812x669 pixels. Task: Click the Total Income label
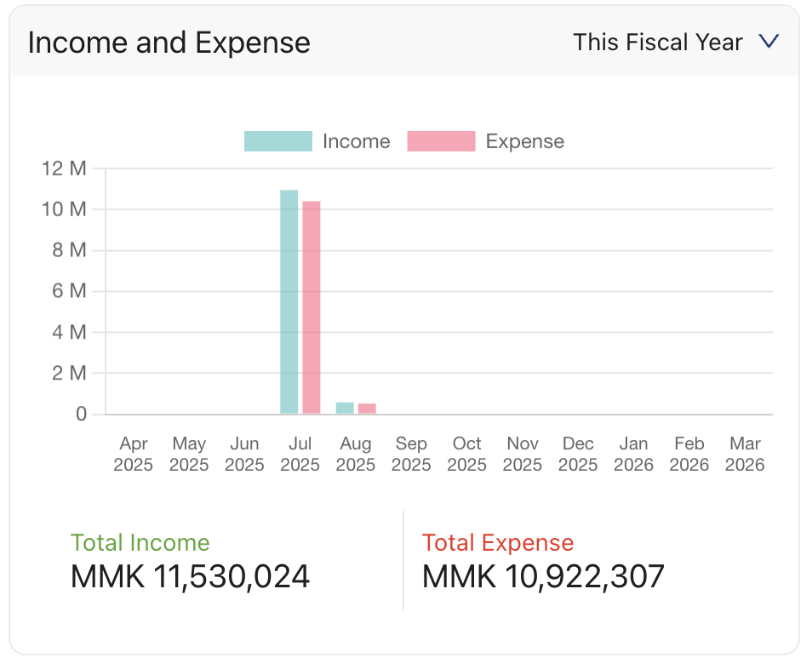pyautogui.click(x=140, y=542)
